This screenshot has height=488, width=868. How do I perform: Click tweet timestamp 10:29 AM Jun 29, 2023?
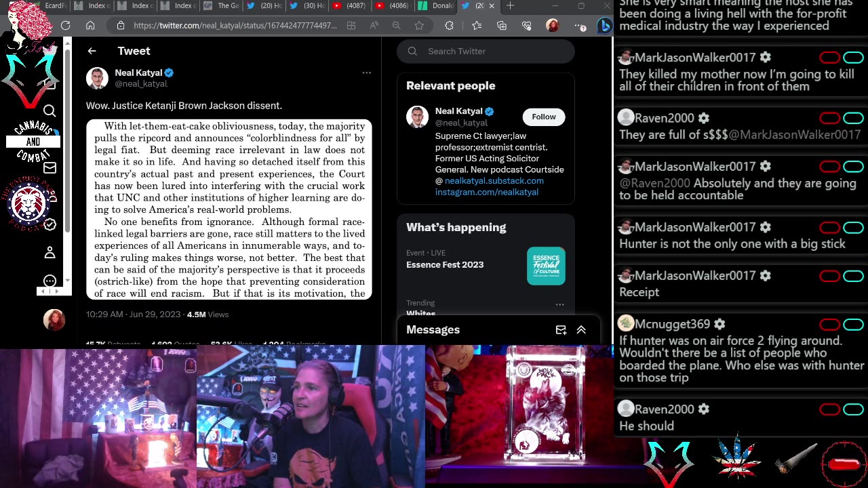[x=133, y=314]
